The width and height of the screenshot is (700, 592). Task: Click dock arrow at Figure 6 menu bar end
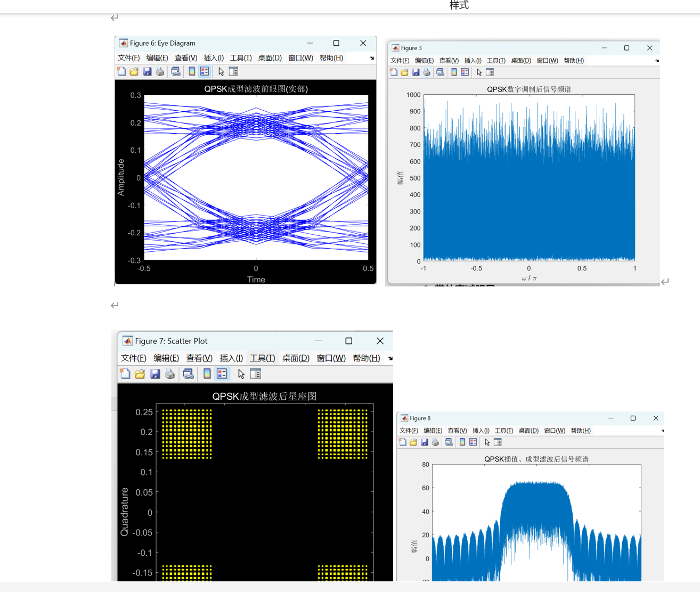(372, 58)
